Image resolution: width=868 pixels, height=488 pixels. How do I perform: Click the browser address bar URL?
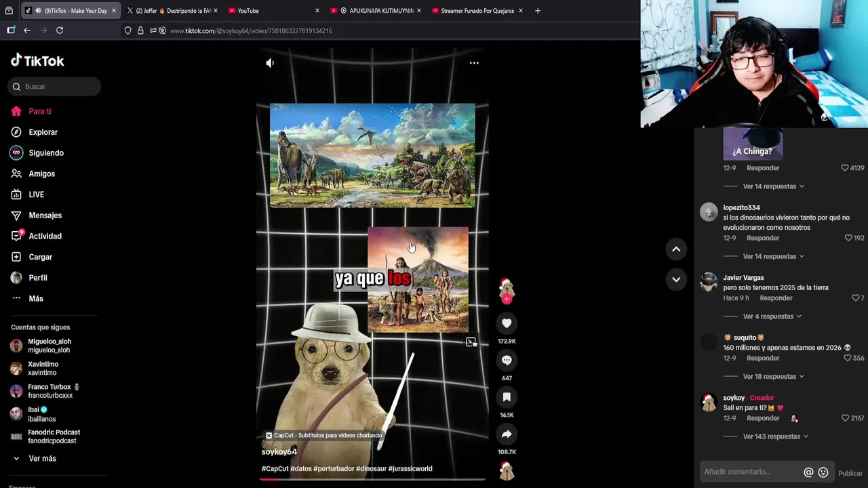[251, 31]
